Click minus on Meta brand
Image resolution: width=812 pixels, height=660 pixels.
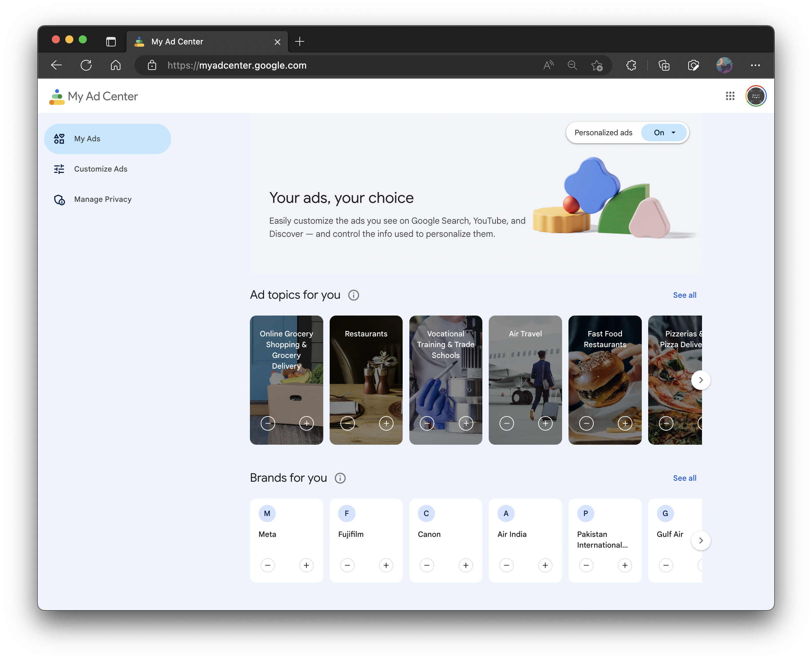[x=268, y=565]
